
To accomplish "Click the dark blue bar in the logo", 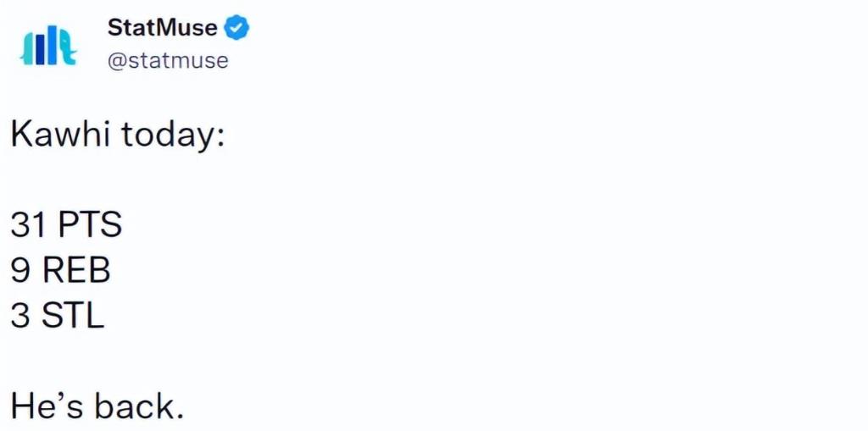I will coord(41,49).
